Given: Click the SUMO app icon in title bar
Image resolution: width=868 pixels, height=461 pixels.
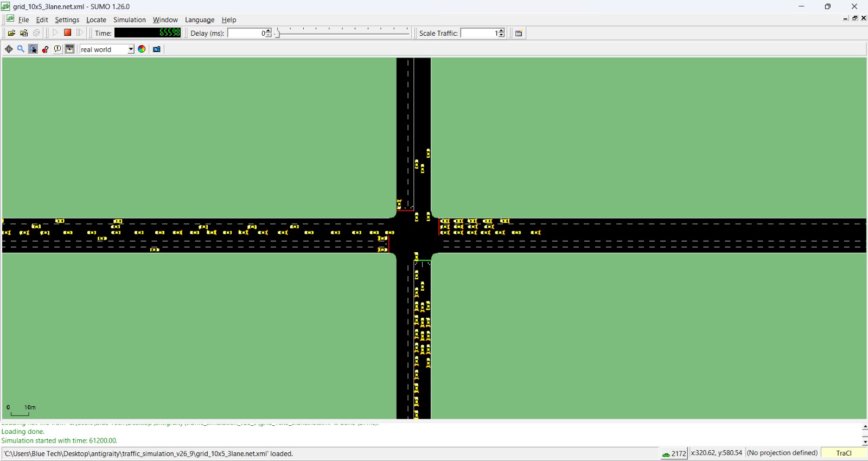Looking at the screenshot, I should (x=6, y=7).
